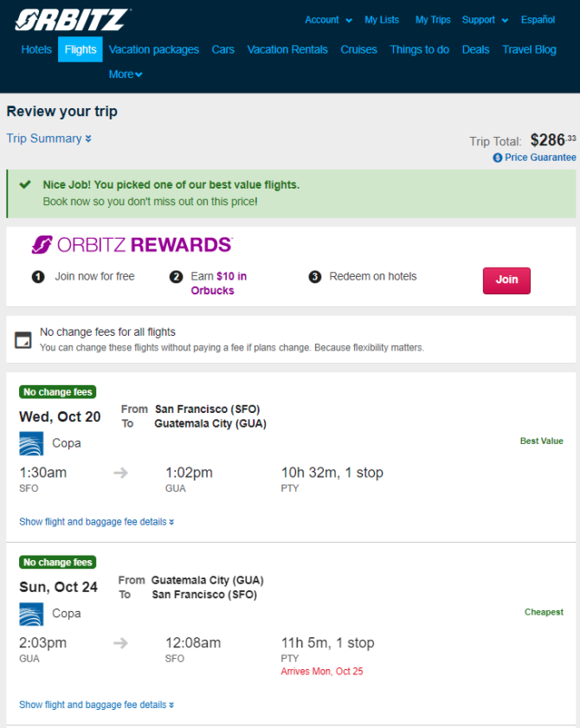This screenshot has height=728, width=580.
Task: Open the My Trips link
Action: 433,20
